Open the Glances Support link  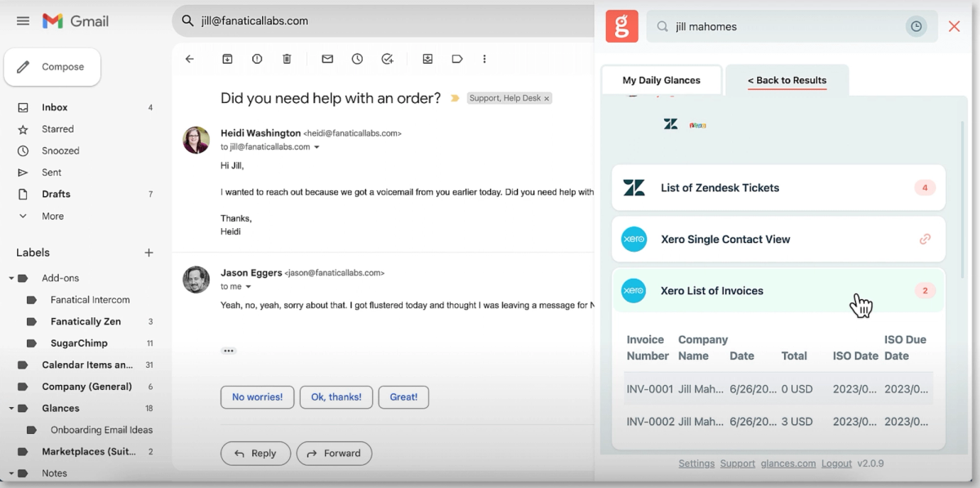pos(737,463)
